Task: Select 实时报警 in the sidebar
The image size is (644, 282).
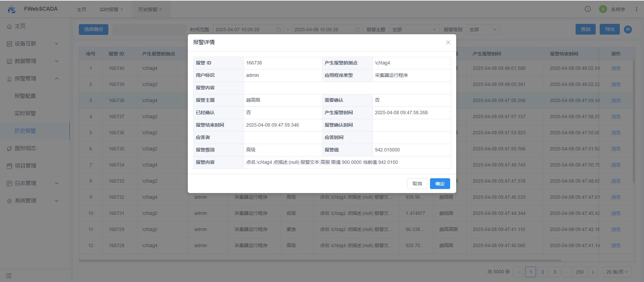Action: (25, 113)
